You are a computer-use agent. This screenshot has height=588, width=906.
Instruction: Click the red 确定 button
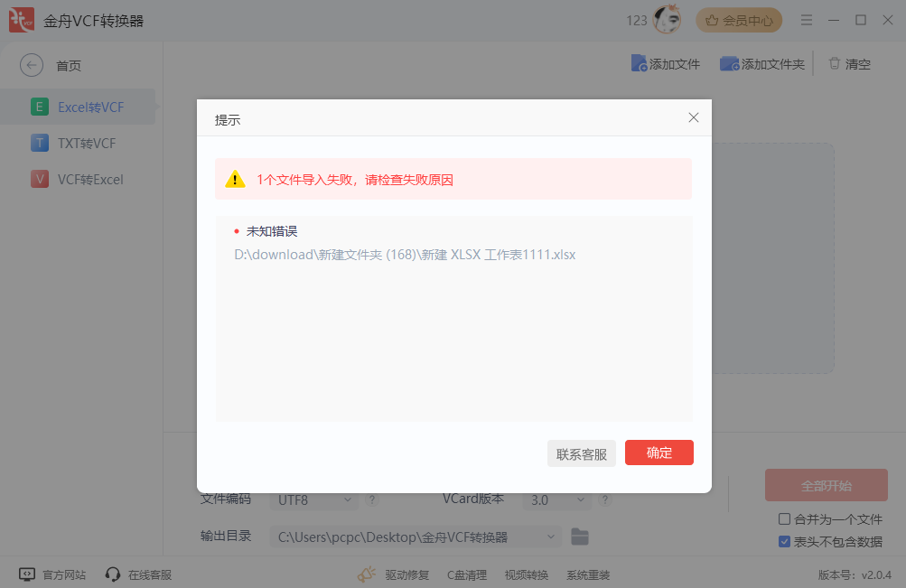pyautogui.click(x=659, y=453)
